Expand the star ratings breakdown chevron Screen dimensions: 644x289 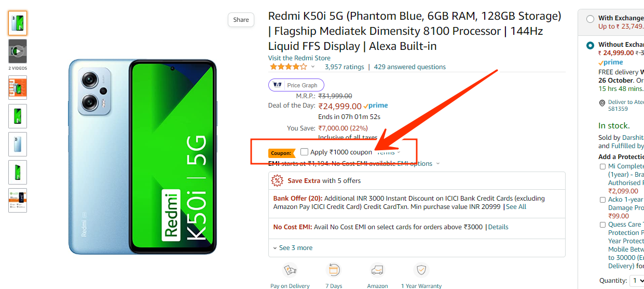click(x=313, y=67)
